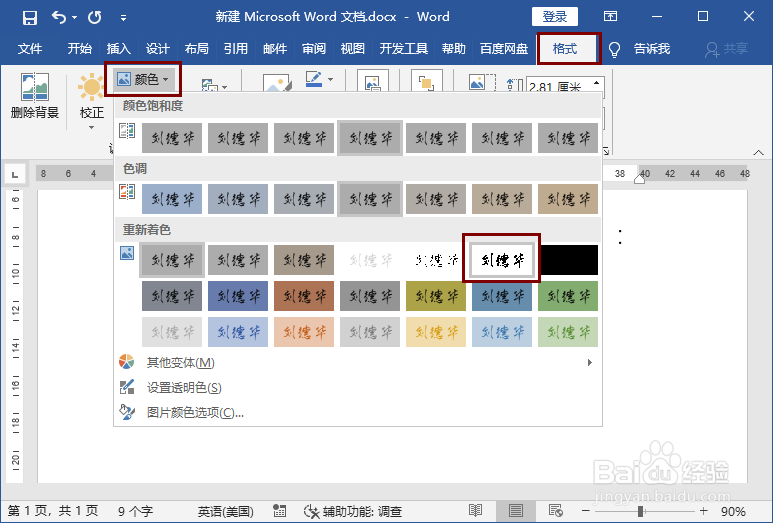The image size is (773, 523).
Task: Switch to Print Layout view
Action: pyautogui.click(x=516, y=511)
